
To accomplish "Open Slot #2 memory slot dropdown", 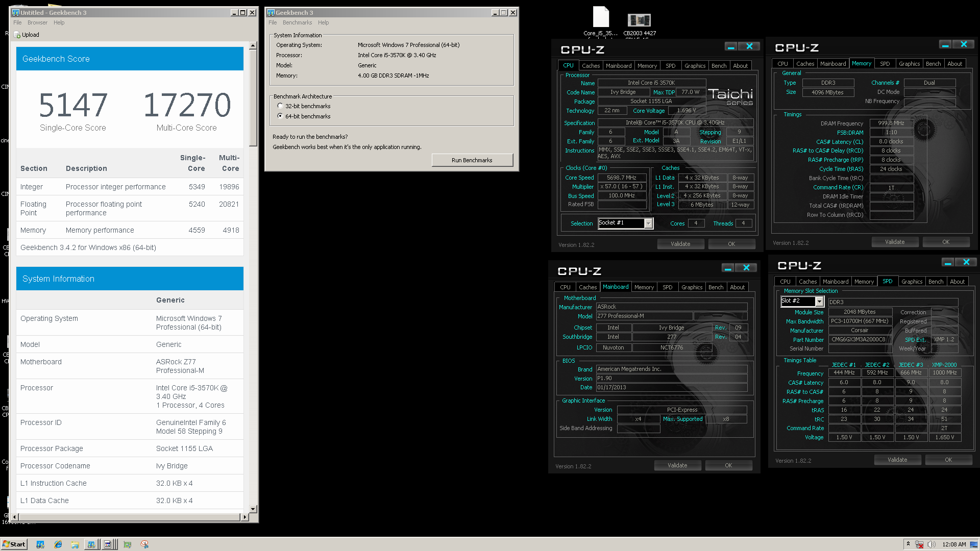I will point(819,302).
